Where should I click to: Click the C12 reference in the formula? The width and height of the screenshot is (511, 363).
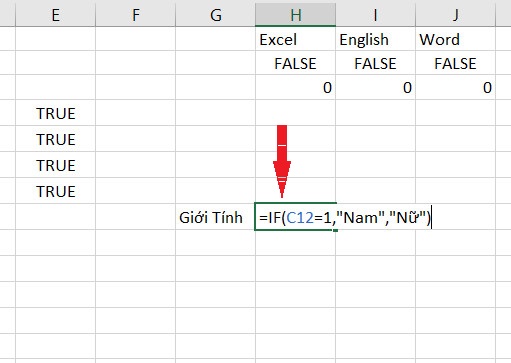pos(300,218)
